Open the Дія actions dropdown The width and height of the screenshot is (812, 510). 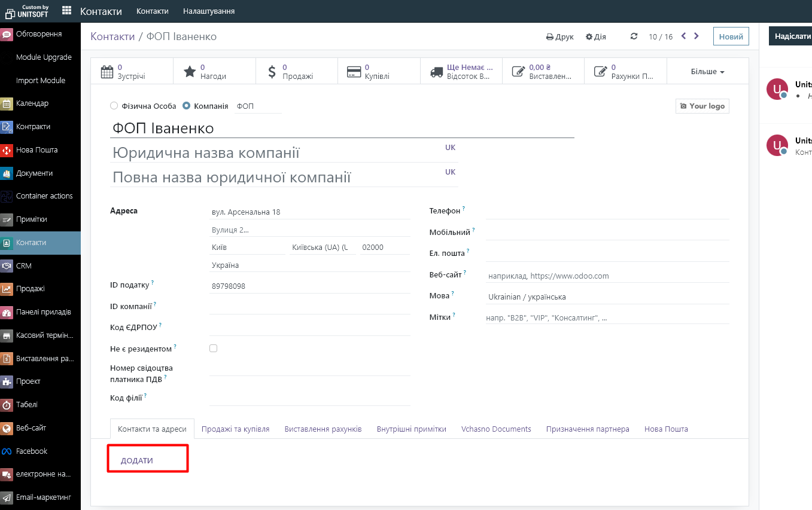pos(595,37)
